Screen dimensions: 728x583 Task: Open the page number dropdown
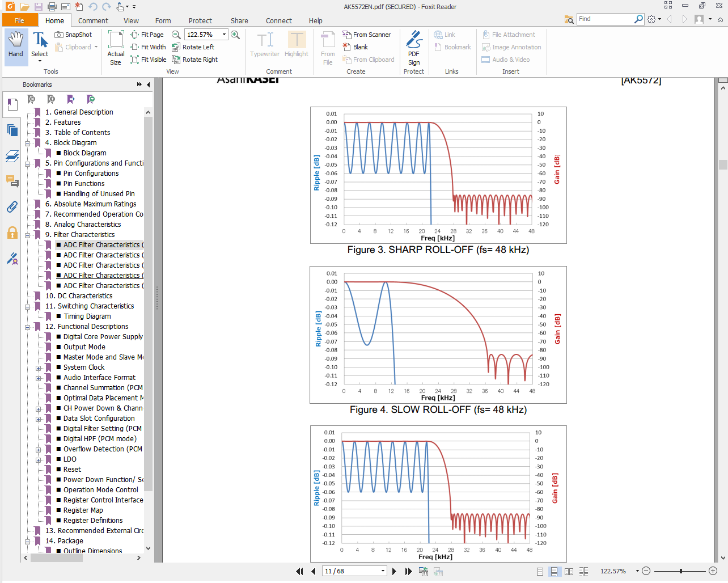383,571
